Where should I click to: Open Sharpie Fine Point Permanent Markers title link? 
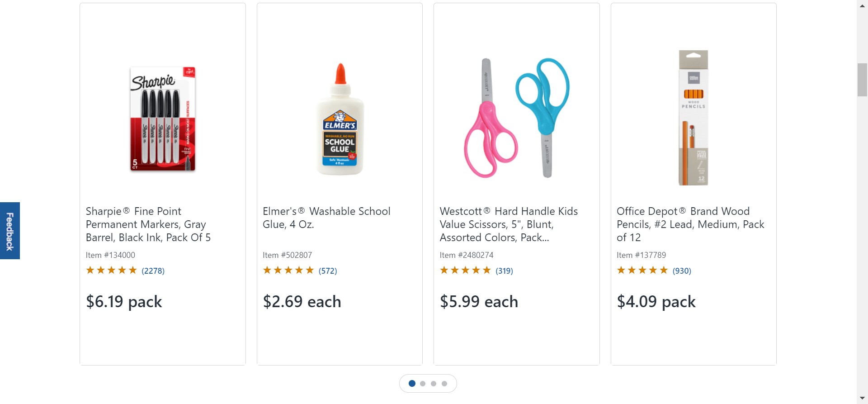pyautogui.click(x=148, y=224)
